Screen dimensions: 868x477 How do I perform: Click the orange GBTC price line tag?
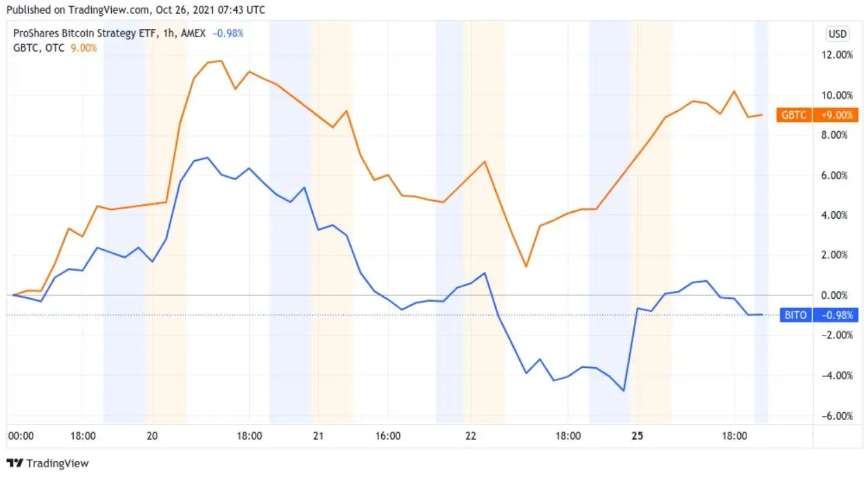[x=793, y=115]
